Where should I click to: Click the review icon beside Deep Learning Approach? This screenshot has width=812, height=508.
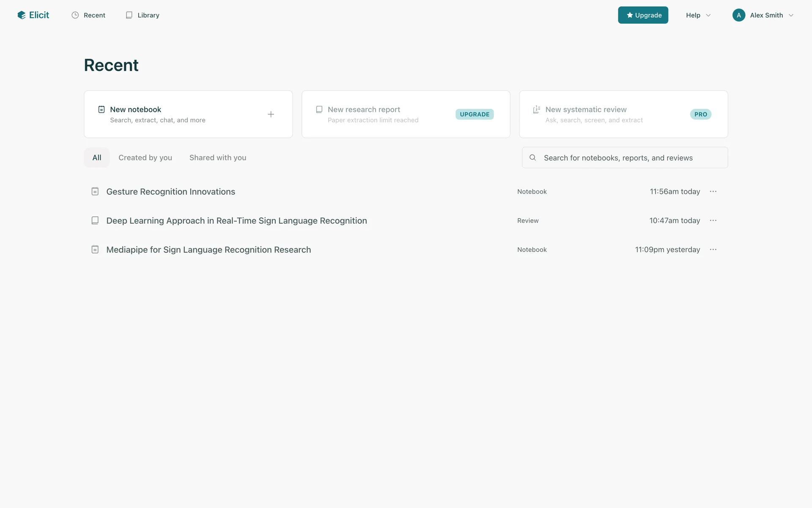coord(95,221)
